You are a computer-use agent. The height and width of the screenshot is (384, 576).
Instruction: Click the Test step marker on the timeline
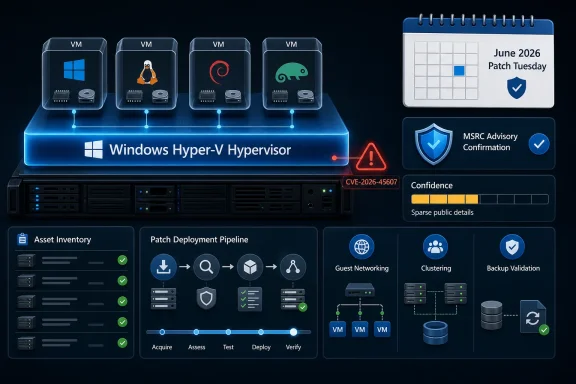(228, 332)
